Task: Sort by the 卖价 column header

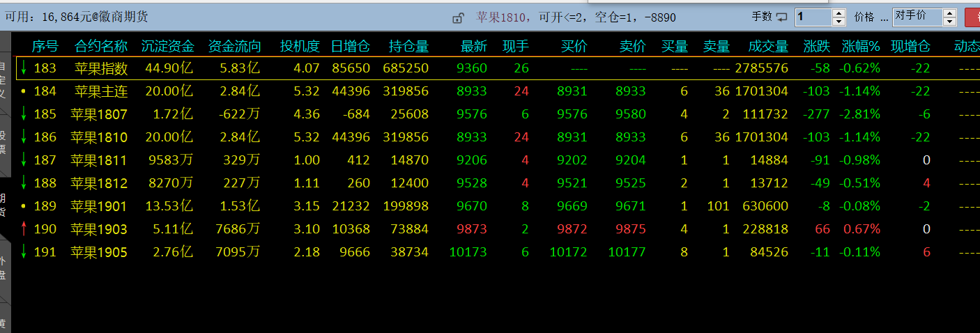Action: 633,47
